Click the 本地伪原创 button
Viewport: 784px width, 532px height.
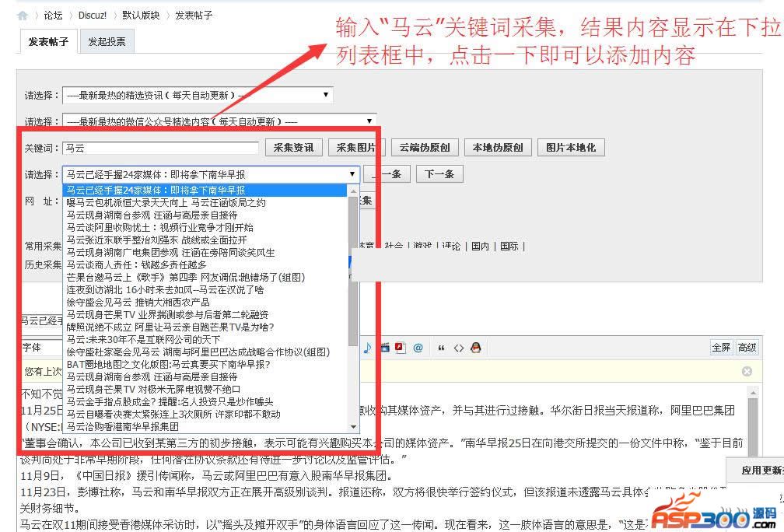coord(498,148)
